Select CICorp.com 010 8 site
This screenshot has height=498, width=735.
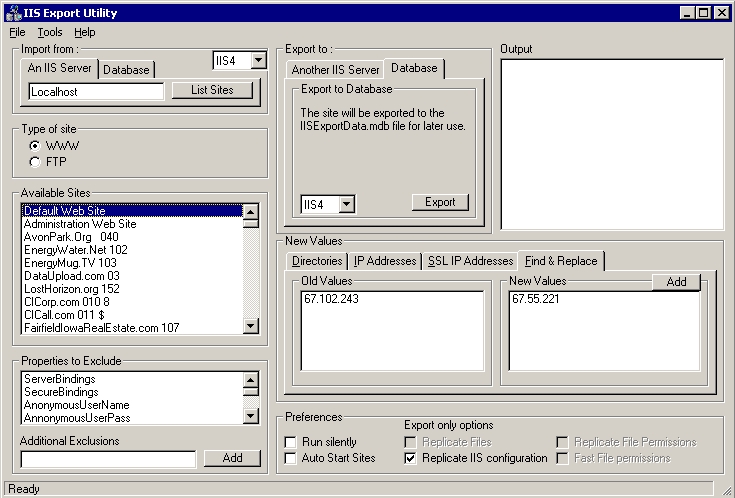pos(132,302)
